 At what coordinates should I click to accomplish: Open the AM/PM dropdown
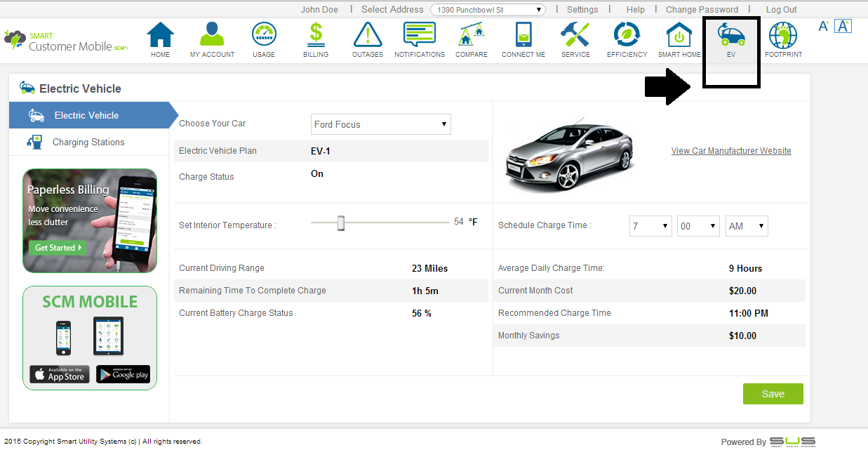tap(747, 226)
